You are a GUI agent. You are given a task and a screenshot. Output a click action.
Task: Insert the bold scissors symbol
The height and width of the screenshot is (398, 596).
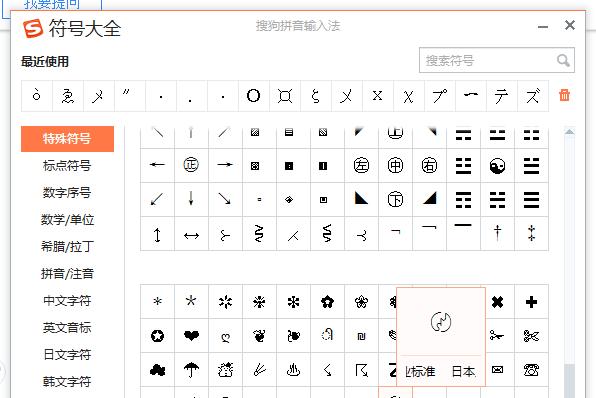[531, 336]
